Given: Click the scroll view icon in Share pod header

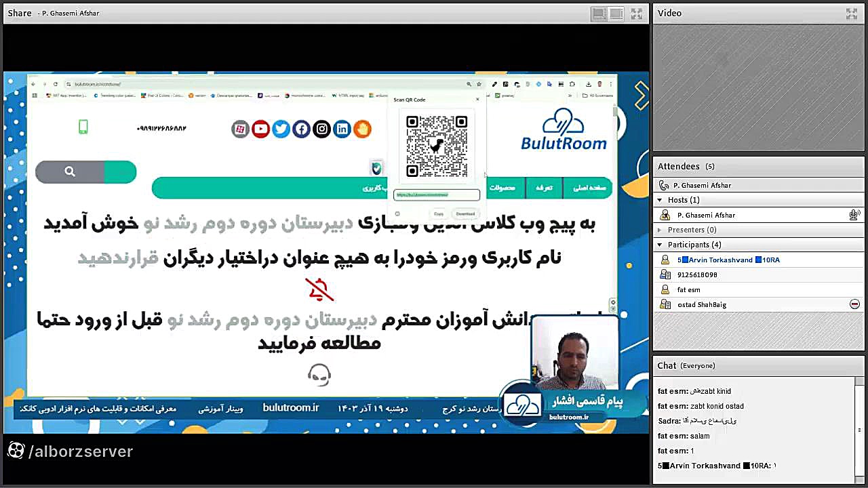Looking at the screenshot, I should click(x=599, y=13).
